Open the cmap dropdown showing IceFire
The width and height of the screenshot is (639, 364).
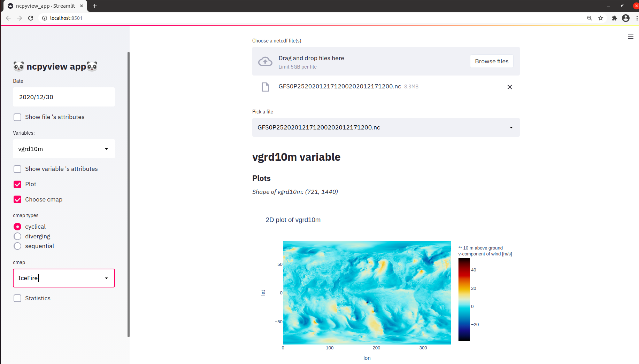click(x=64, y=278)
